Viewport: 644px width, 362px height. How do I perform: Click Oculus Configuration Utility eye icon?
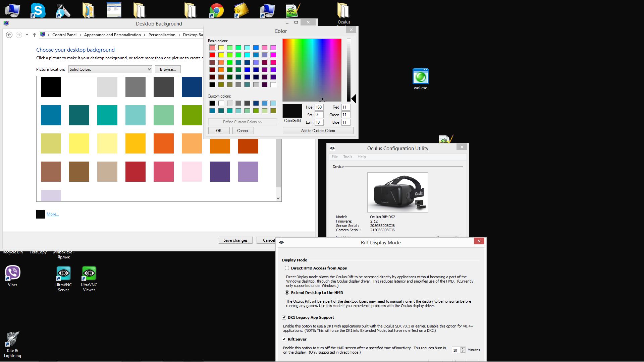point(332,148)
